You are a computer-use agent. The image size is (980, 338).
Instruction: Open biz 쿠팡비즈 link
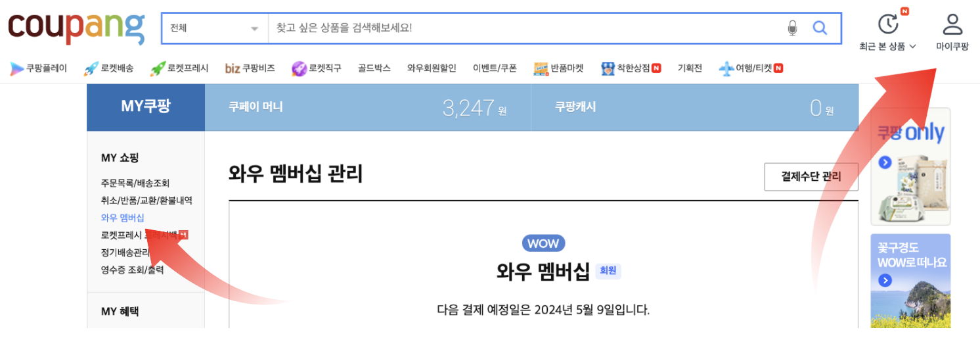coord(250,68)
